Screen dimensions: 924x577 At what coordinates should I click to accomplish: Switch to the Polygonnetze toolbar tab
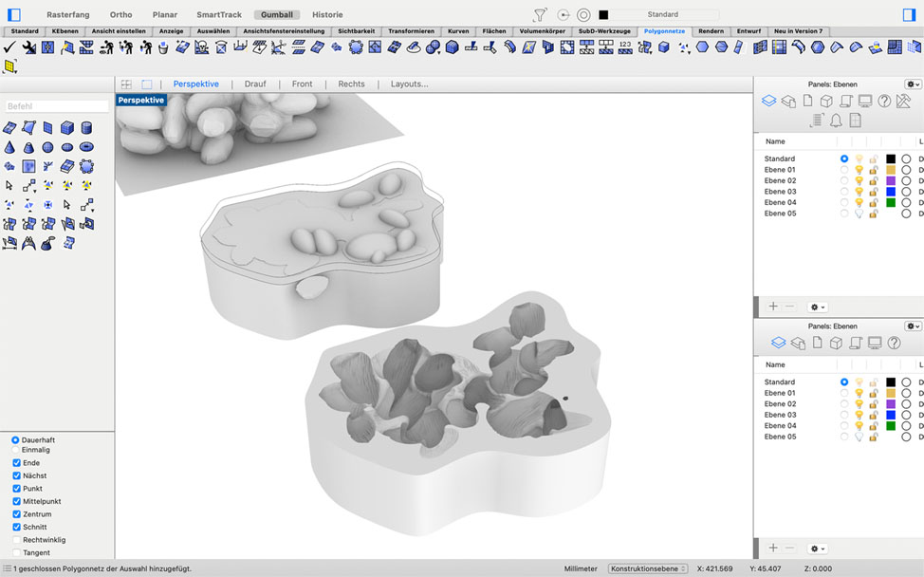(x=664, y=31)
